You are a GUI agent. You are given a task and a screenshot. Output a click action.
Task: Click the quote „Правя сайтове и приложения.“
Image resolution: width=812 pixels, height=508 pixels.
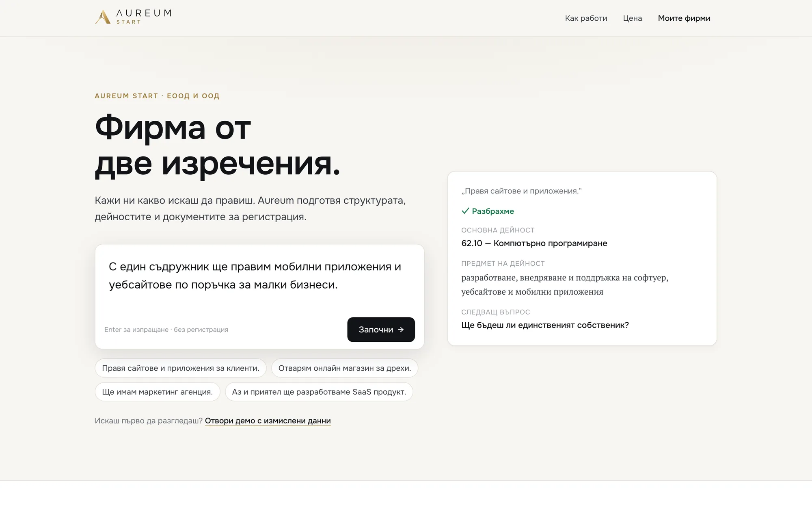tap(521, 191)
